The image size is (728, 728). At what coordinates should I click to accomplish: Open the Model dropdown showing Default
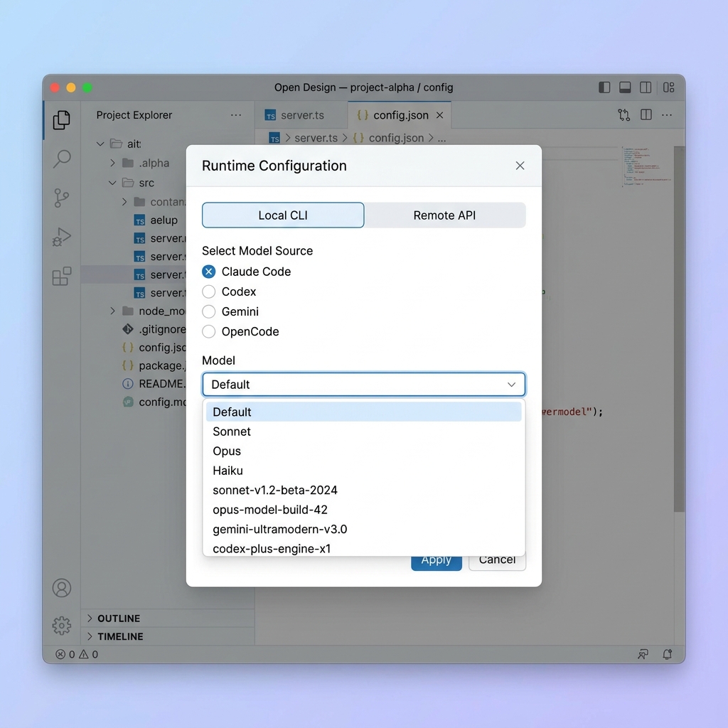click(x=363, y=385)
